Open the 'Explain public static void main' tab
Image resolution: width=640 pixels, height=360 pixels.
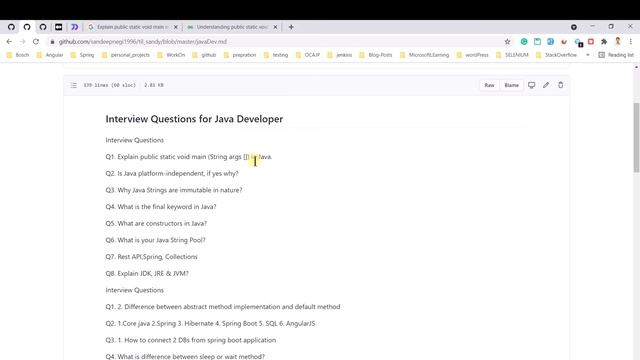click(133, 27)
